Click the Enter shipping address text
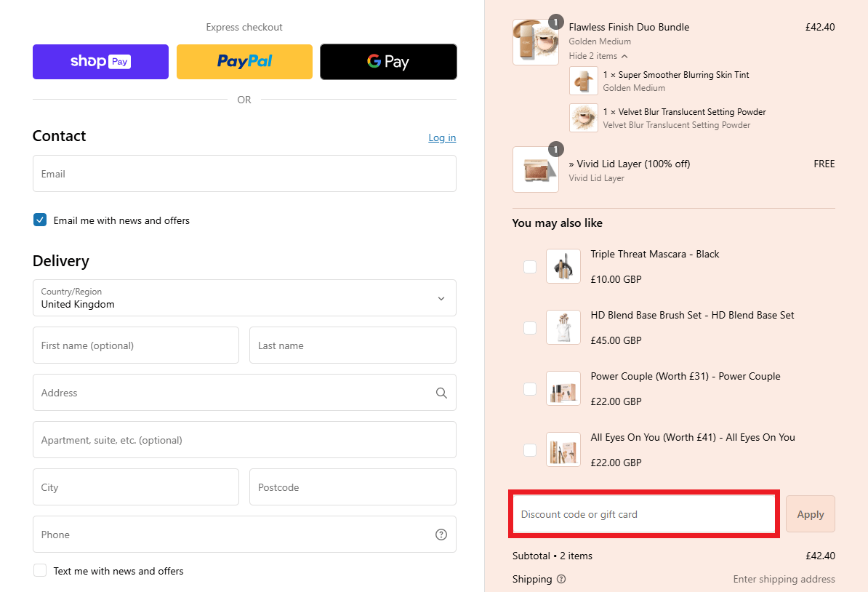This screenshot has width=868, height=592. click(x=784, y=579)
